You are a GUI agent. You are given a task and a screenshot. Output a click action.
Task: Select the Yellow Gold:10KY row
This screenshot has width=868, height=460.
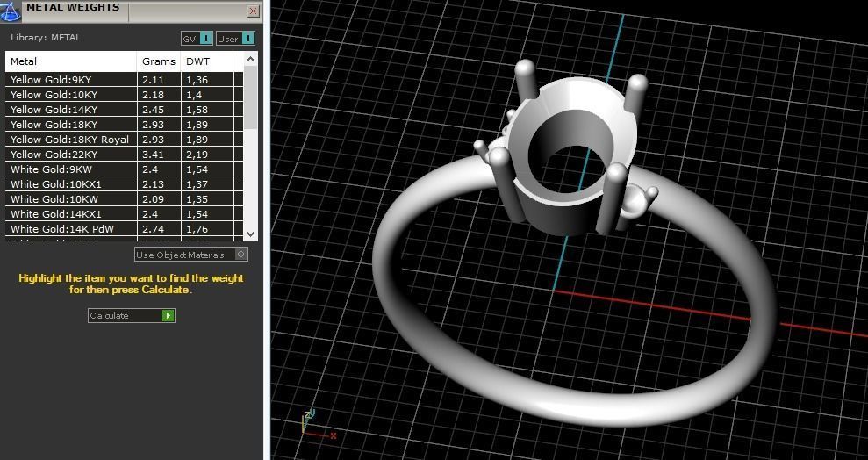pos(124,95)
